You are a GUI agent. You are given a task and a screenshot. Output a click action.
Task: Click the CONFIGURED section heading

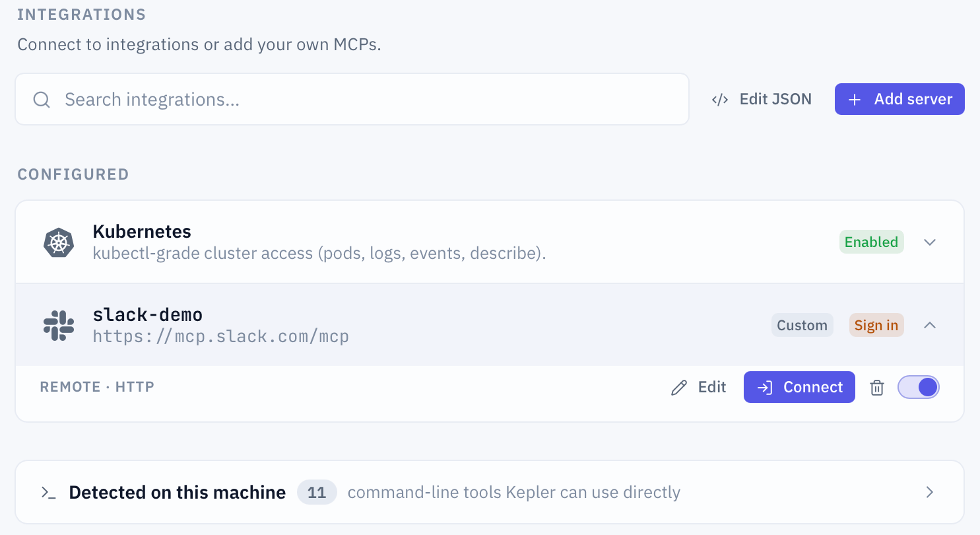tap(73, 174)
